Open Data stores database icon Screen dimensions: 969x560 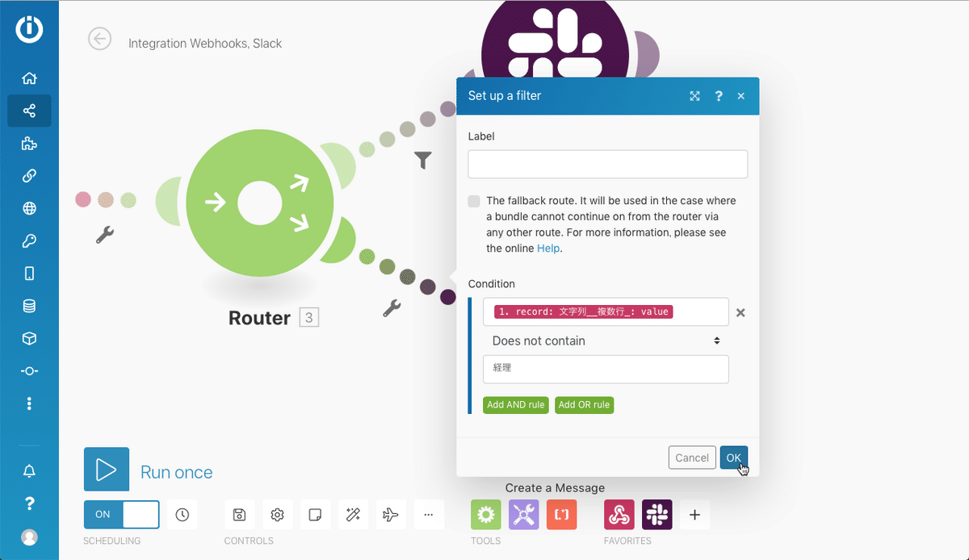[29, 306]
